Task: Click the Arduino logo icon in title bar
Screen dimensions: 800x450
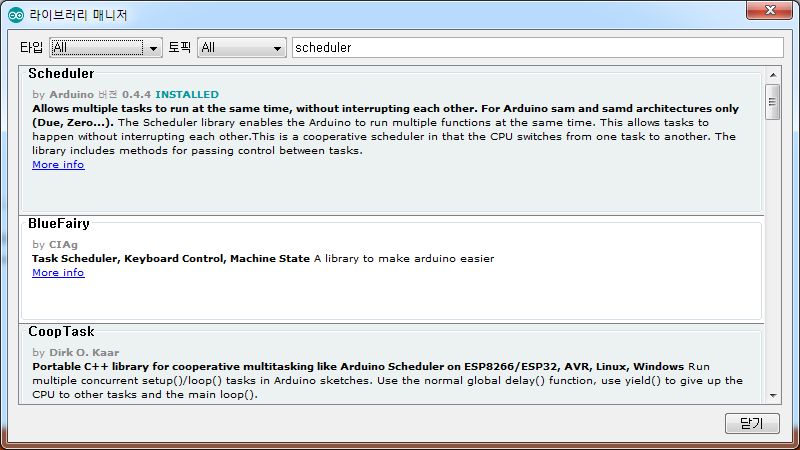Action: pos(16,15)
